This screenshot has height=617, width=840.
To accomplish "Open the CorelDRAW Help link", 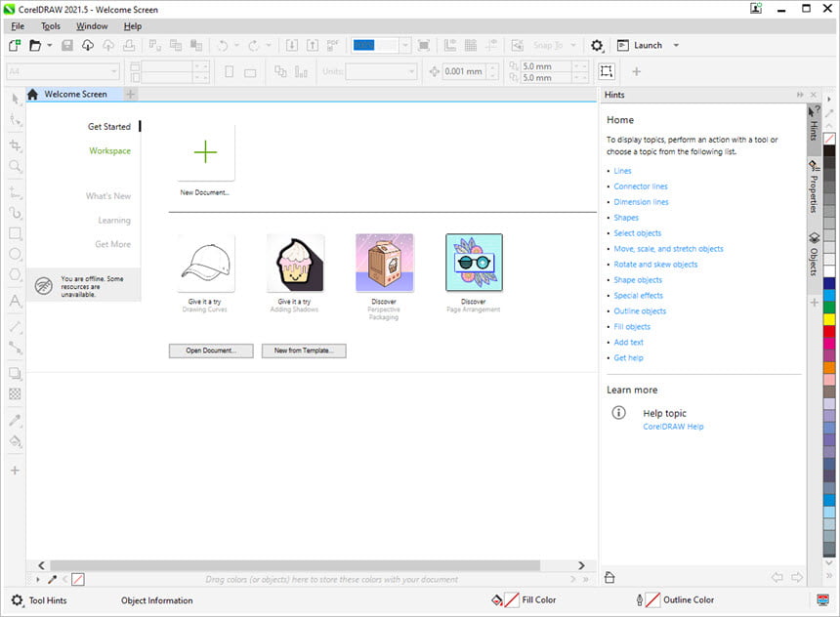I will click(673, 427).
